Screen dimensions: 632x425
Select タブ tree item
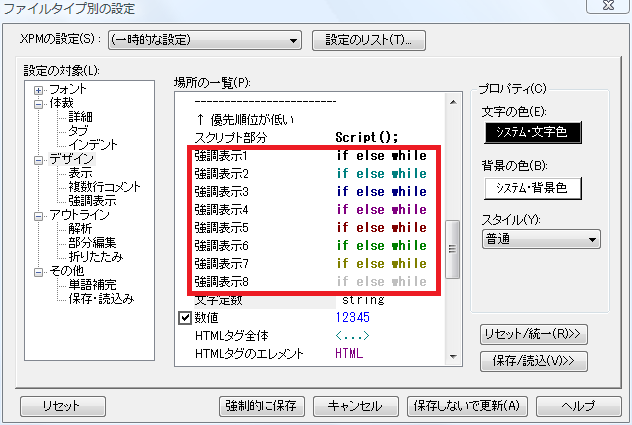click(78, 131)
